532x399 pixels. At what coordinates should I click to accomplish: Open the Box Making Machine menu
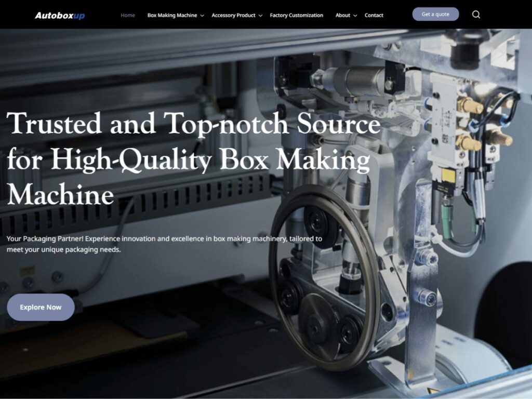(x=172, y=15)
